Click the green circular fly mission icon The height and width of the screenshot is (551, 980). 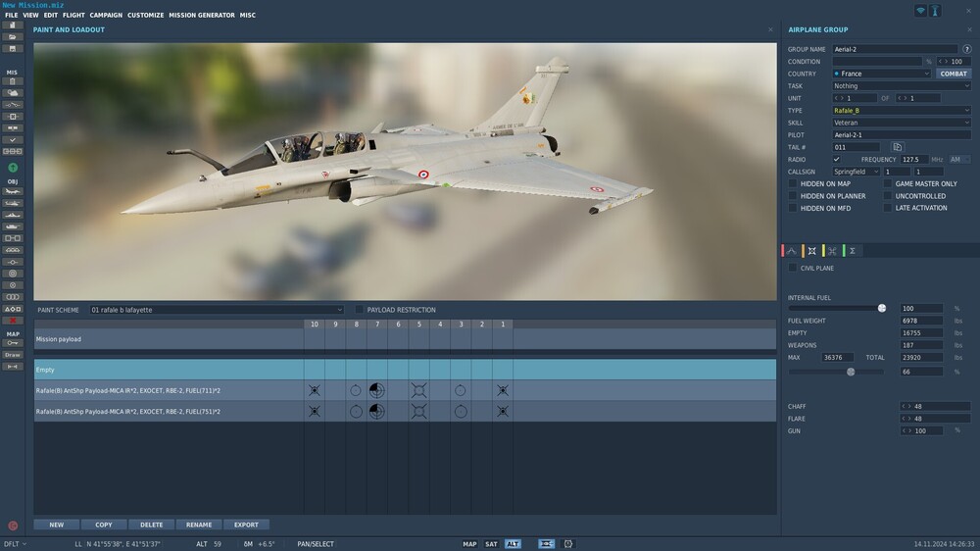[x=13, y=168]
